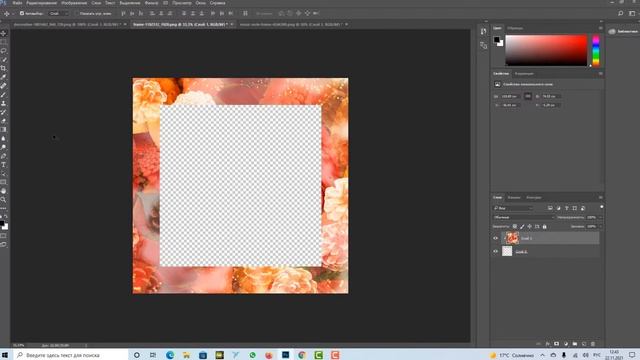Image resolution: width=640 pixels, height=360 pixels.
Task: Pick a color in the color field
Action: point(546,50)
